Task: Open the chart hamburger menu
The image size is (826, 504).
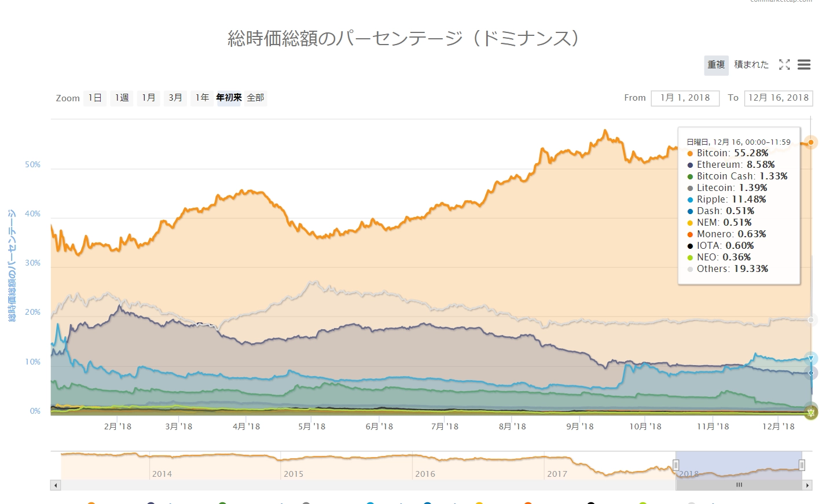Action: click(x=804, y=65)
